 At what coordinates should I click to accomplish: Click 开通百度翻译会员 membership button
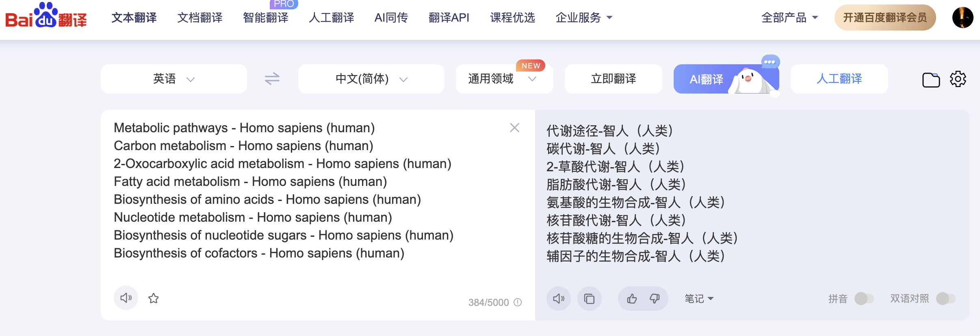(885, 17)
